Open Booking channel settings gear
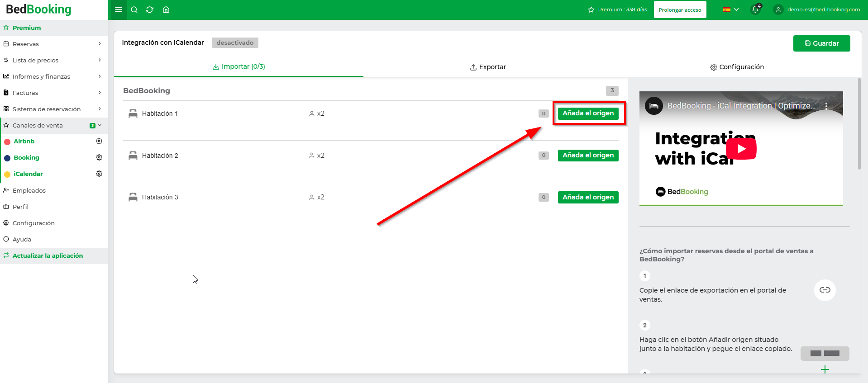This screenshot has width=868, height=383. coord(99,157)
